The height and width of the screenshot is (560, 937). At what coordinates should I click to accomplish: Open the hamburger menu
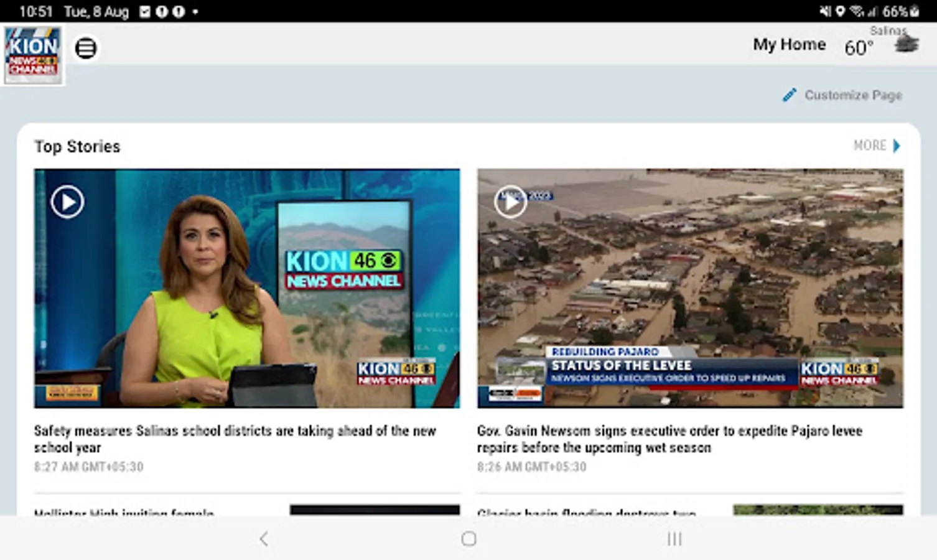[x=86, y=48]
